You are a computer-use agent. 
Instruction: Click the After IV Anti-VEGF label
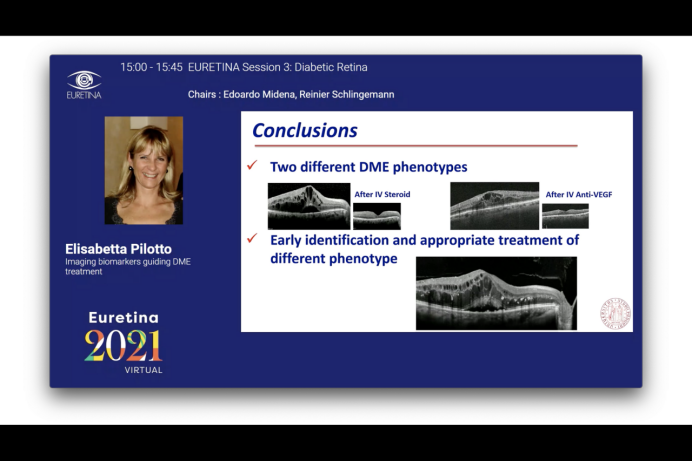point(578,194)
